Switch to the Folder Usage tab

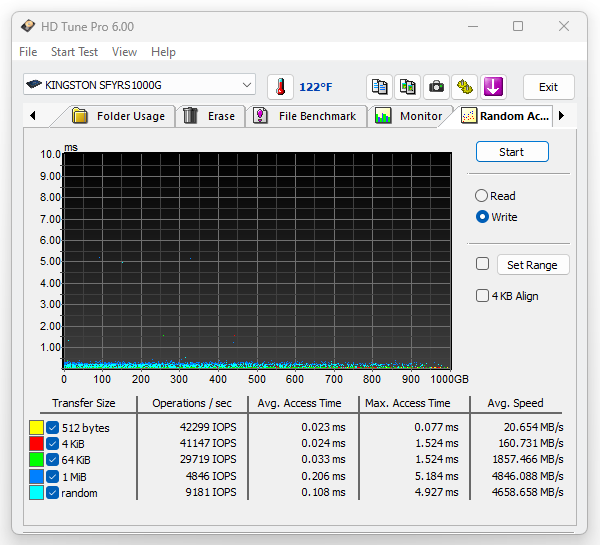pyautogui.click(x=119, y=116)
